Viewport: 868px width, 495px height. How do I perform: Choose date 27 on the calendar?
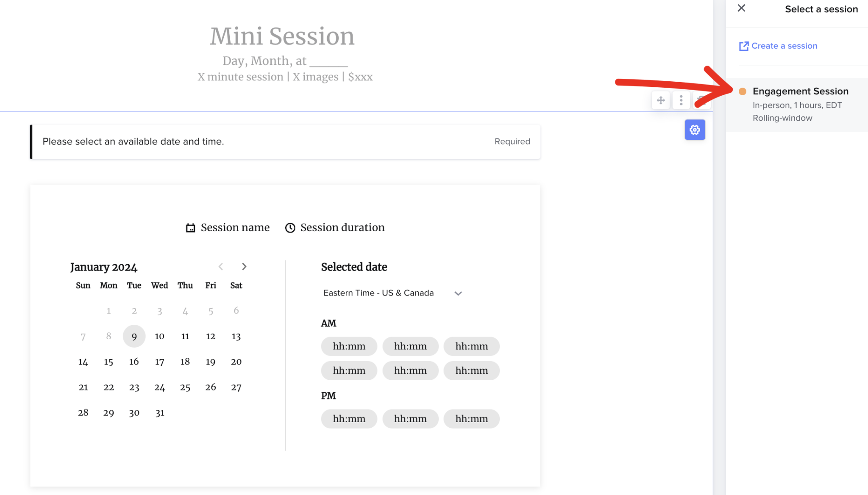[236, 387]
